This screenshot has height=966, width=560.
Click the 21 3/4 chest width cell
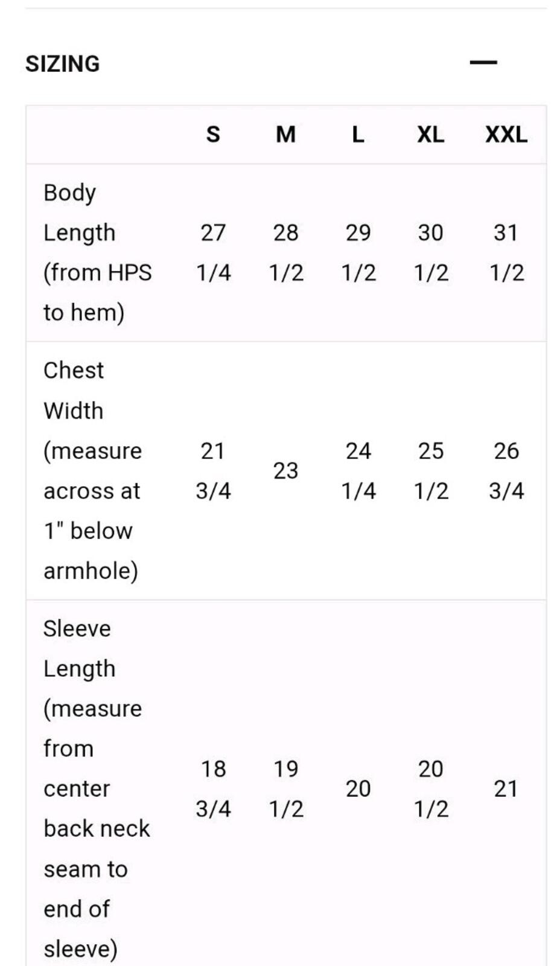213,471
